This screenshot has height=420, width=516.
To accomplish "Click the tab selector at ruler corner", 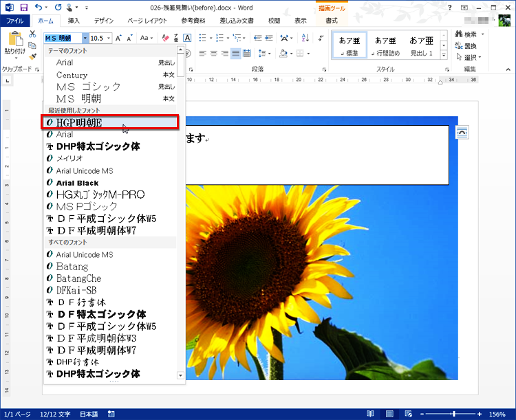I will coord(8,80).
